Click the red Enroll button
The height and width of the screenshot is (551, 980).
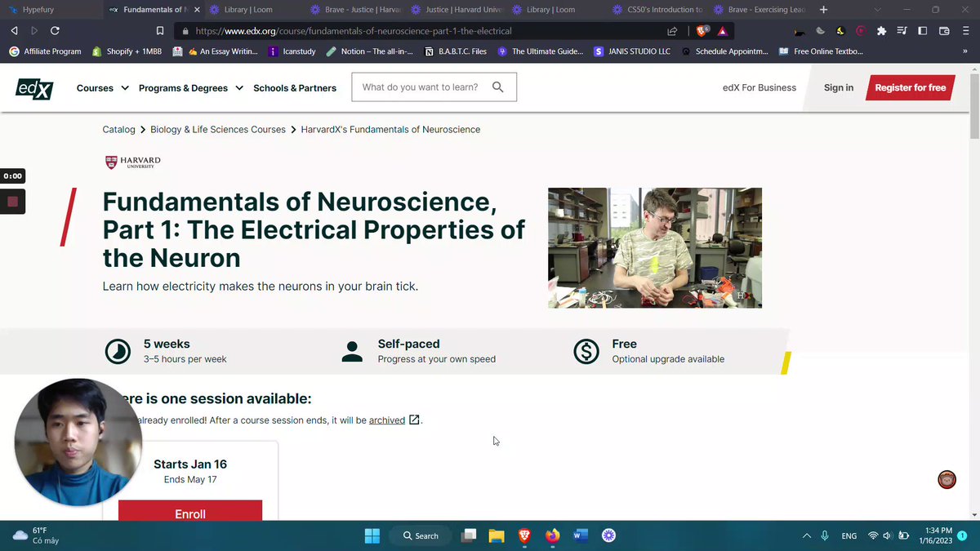coord(190,511)
